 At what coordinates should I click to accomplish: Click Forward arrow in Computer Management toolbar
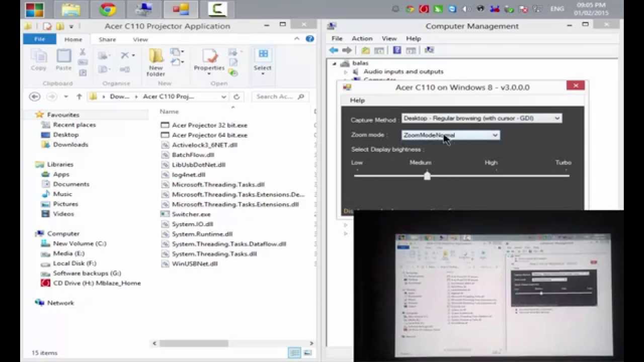[347, 50]
